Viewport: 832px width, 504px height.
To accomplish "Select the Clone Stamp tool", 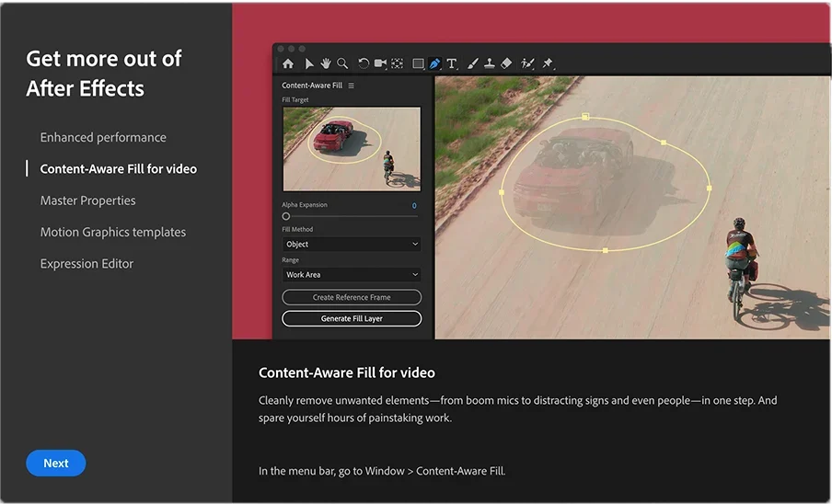I will [490, 63].
